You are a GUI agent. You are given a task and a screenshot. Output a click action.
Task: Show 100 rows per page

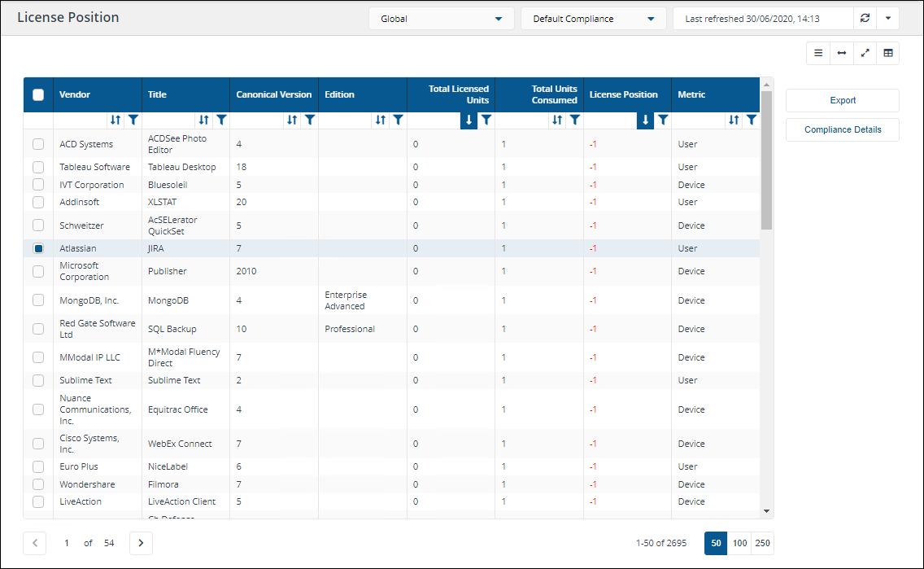(740, 543)
